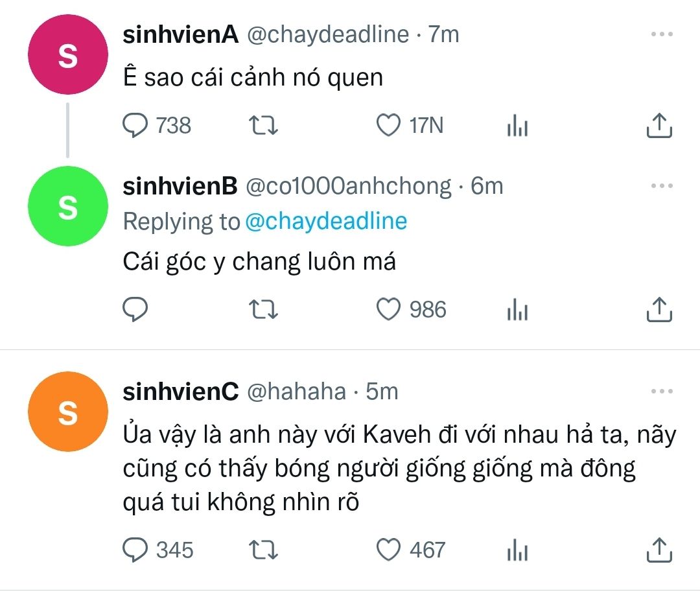
Task: View analytics for sinhvienB's tweet
Action: click(517, 310)
